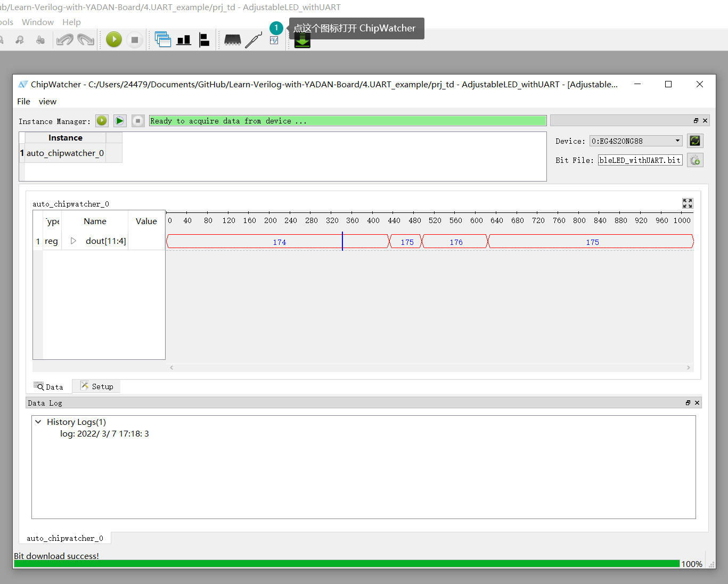Select the Data tab
This screenshot has height=584, width=728.
pyautogui.click(x=49, y=387)
